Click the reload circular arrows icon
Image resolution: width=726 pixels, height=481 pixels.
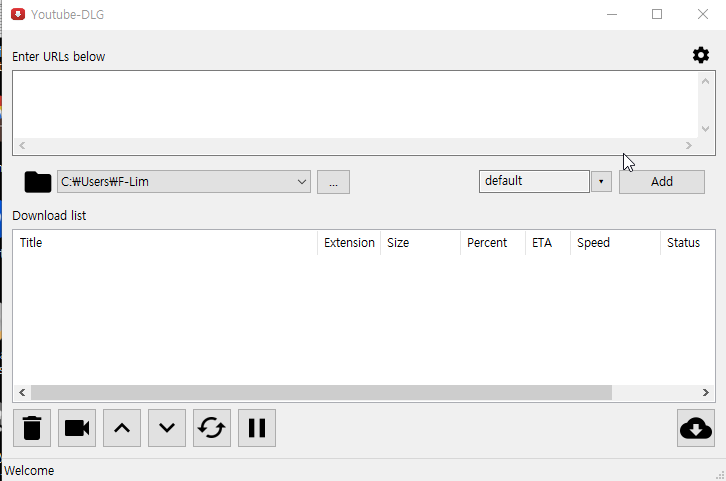point(212,428)
